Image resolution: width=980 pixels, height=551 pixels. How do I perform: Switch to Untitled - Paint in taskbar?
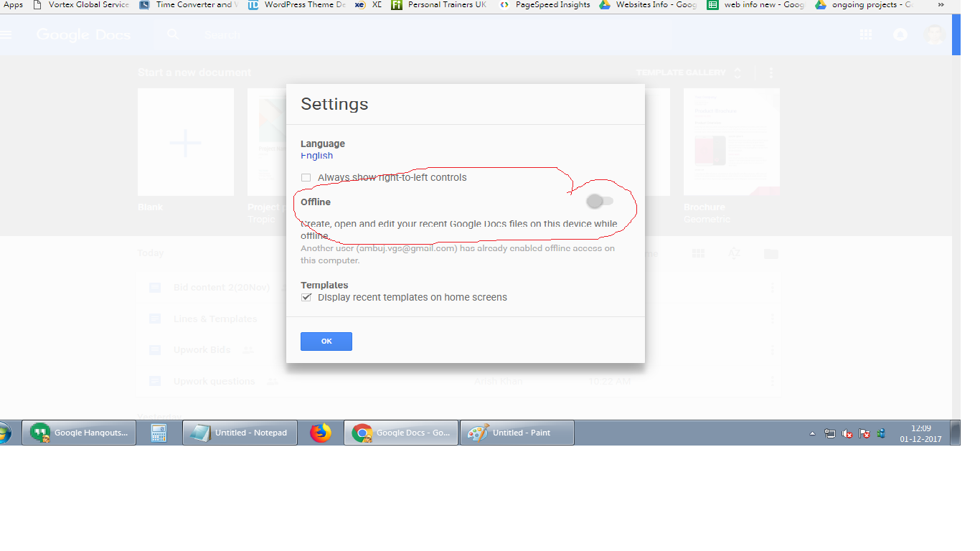(x=517, y=433)
